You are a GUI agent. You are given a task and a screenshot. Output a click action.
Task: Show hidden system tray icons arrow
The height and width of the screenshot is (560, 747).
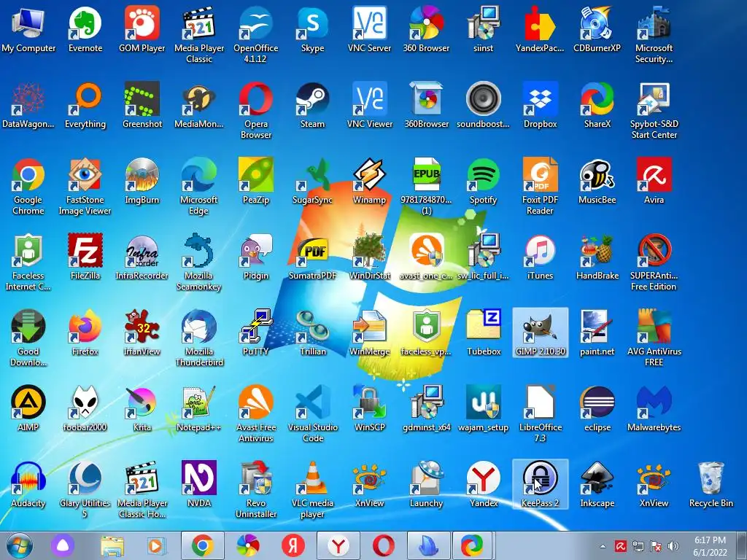[x=603, y=546]
